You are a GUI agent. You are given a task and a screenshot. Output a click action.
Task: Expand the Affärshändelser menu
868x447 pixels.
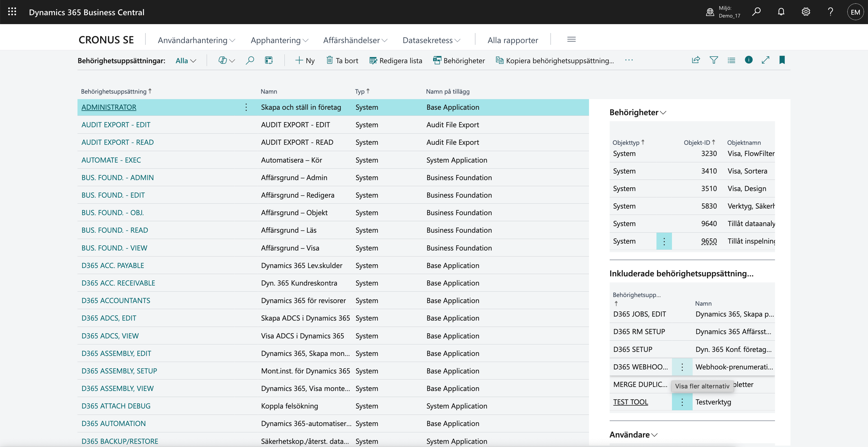click(x=355, y=40)
